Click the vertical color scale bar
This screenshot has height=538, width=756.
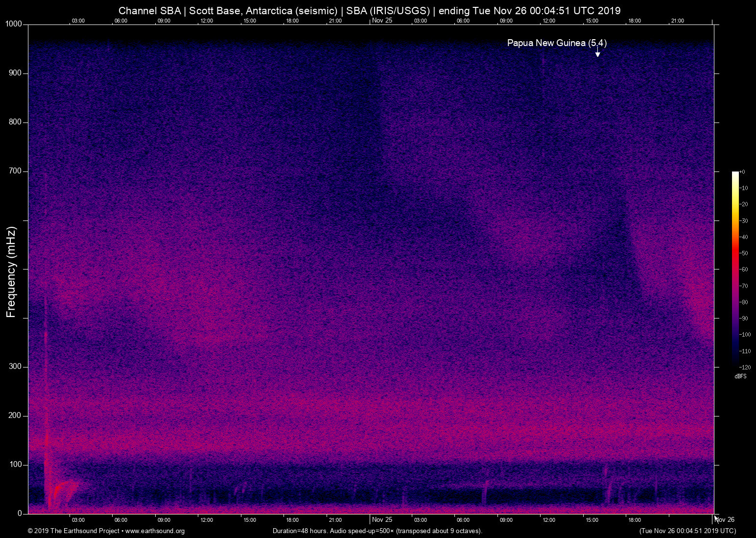(x=735, y=269)
